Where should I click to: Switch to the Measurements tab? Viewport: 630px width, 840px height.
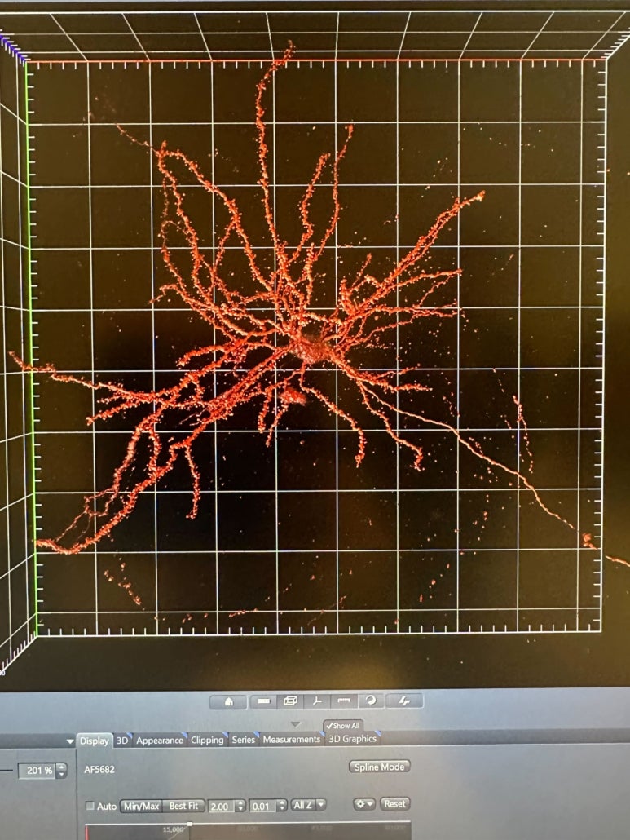291,740
